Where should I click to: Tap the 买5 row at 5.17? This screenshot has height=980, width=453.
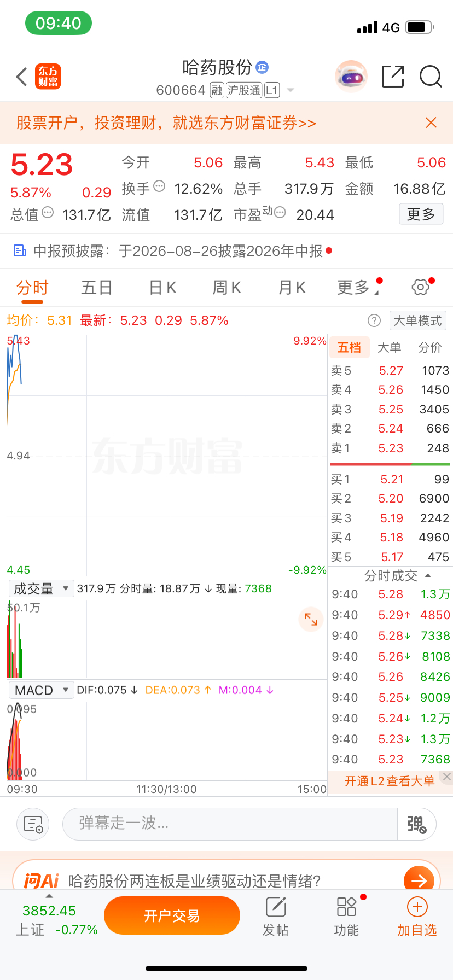coord(390,557)
